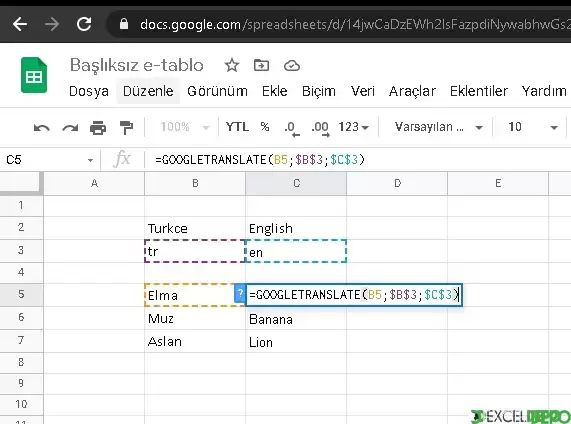The height and width of the screenshot is (424, 571).
Task: Select row 7 header
Action: (21, 340)
